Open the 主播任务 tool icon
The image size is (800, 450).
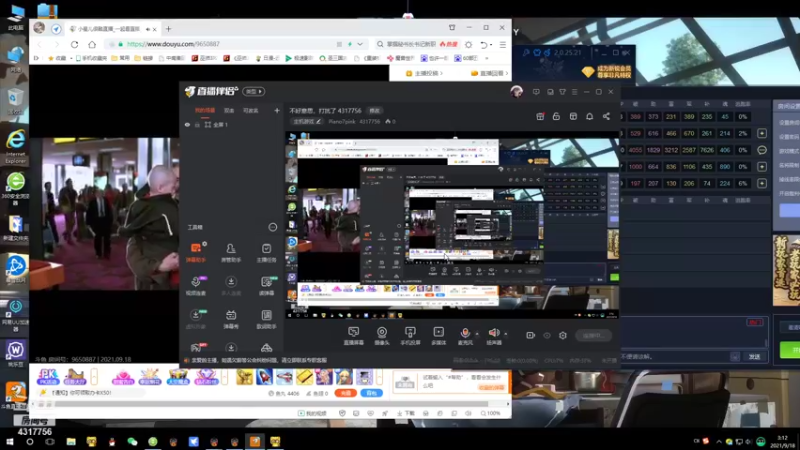[266, 252]
